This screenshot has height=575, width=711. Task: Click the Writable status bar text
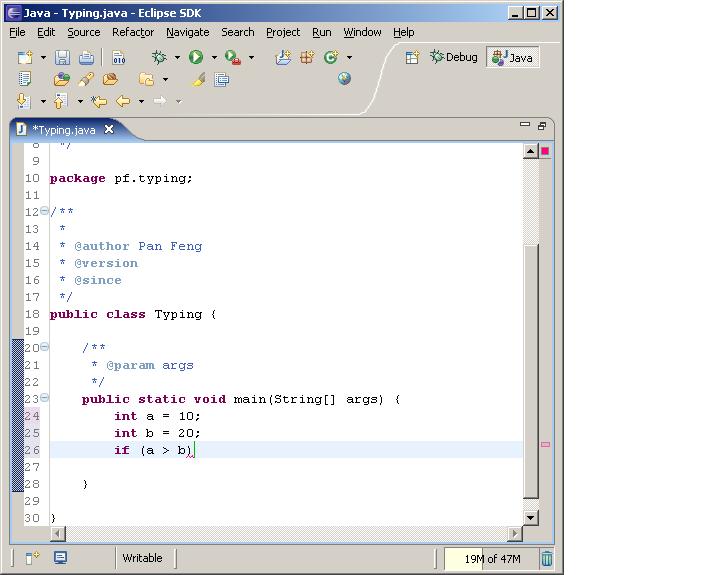click(142, 558)
